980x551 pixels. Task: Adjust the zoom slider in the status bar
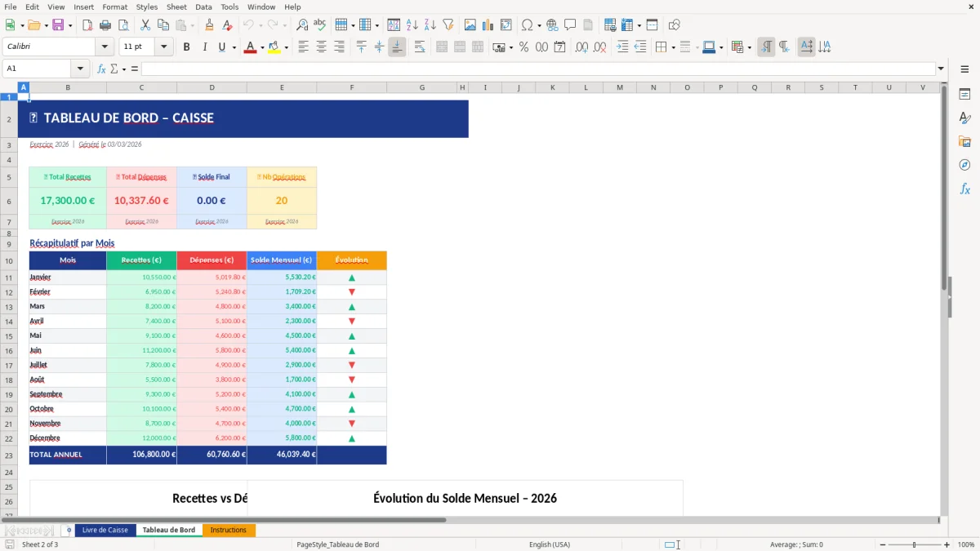pos(912,544)
